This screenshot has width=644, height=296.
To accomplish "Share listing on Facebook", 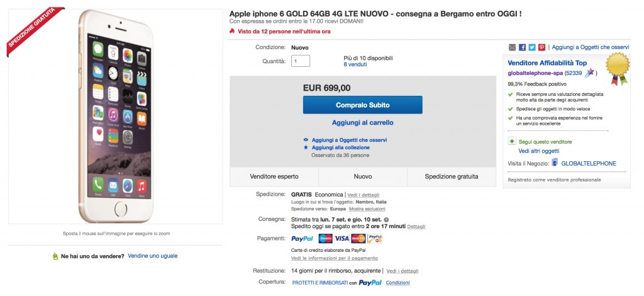I will coord(522,47).
